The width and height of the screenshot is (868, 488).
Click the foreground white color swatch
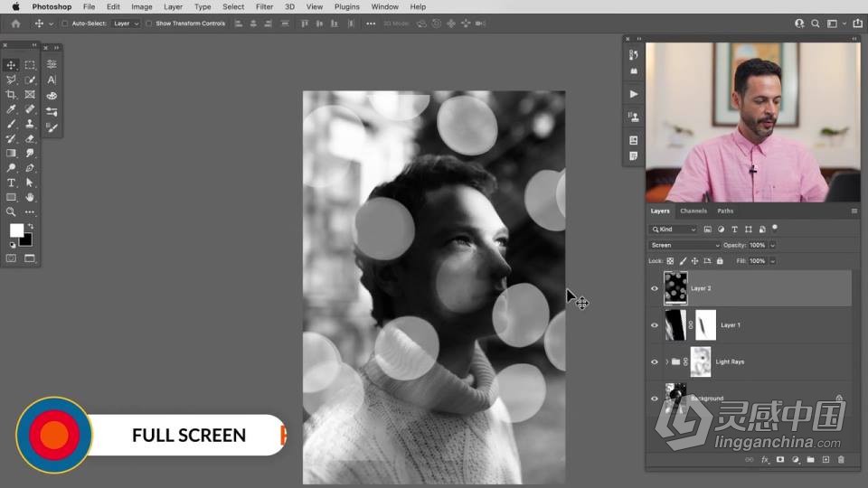[16, 230]
